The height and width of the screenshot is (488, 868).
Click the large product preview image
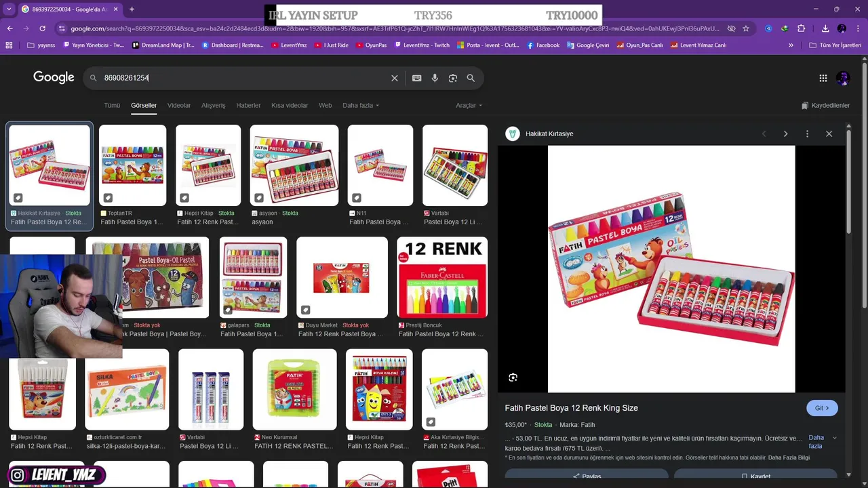pos(671,269)
